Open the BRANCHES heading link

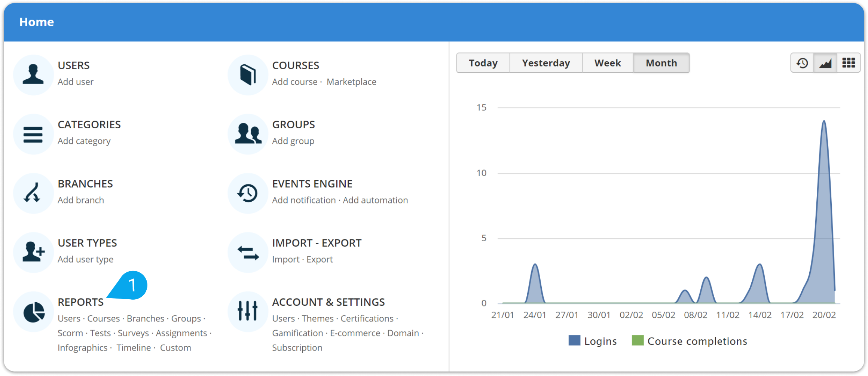(85, 184)
